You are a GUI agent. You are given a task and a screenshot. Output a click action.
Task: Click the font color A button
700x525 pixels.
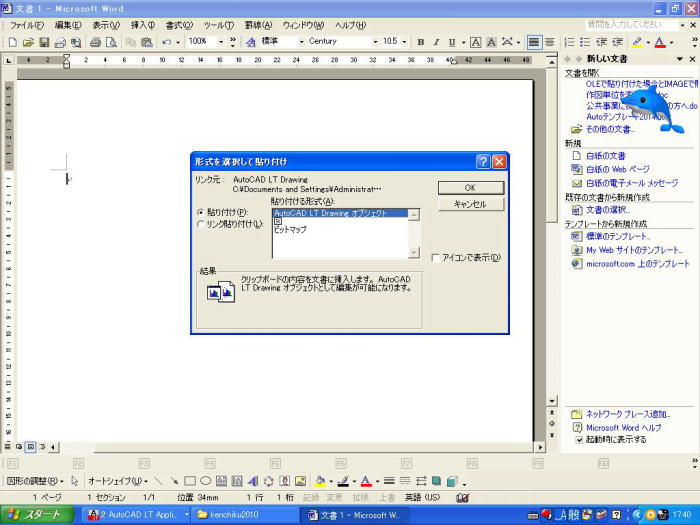660,42
